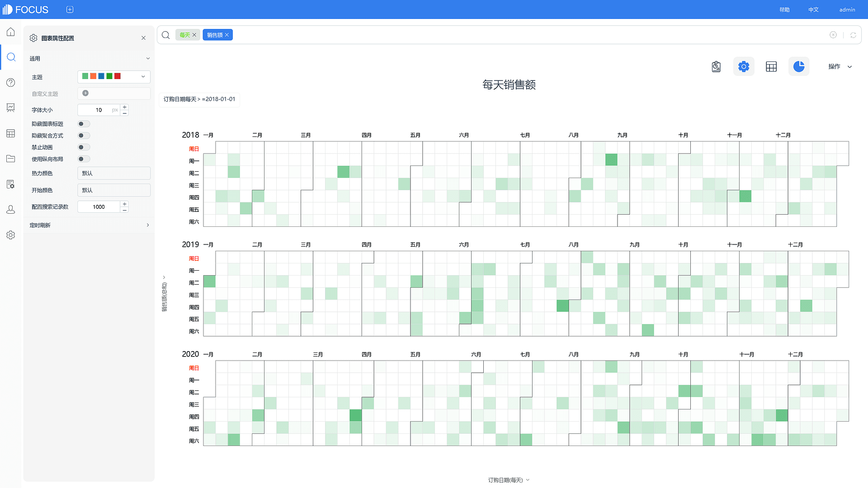Increase font size with plus stepper
The image size is (868, 488).
point(125,107)
